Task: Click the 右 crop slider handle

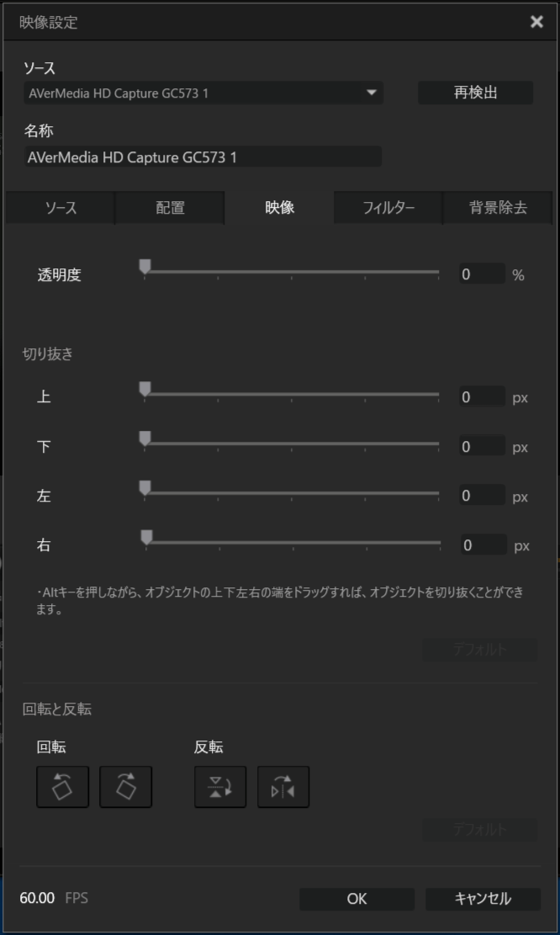Action: click(146, 538)
